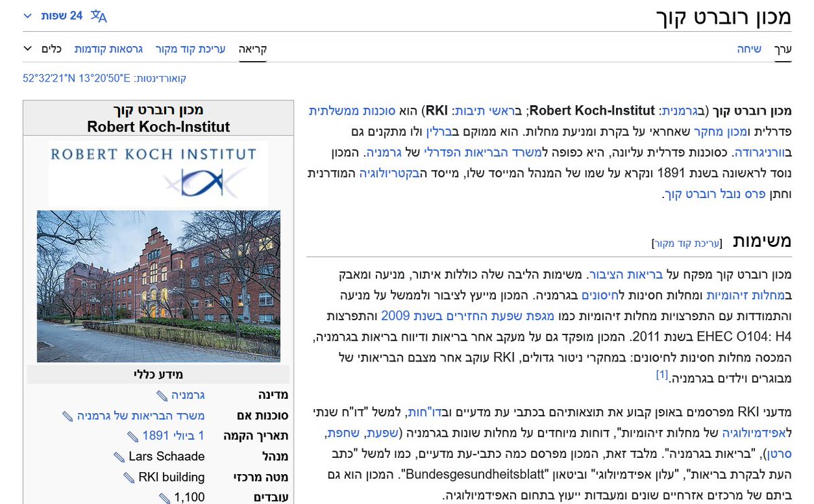Click the 1,100 employees value

189,497
